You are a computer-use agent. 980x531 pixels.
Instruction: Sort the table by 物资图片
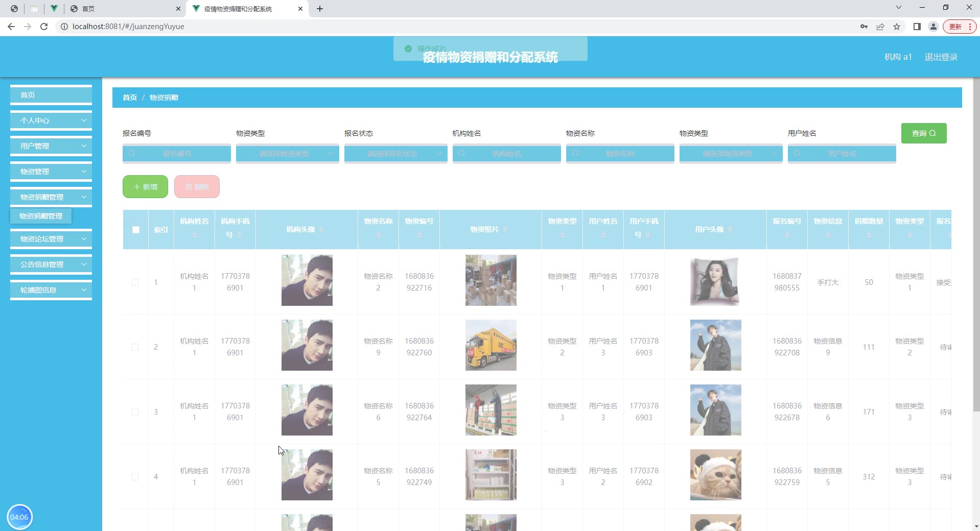[x=505, y=230]
